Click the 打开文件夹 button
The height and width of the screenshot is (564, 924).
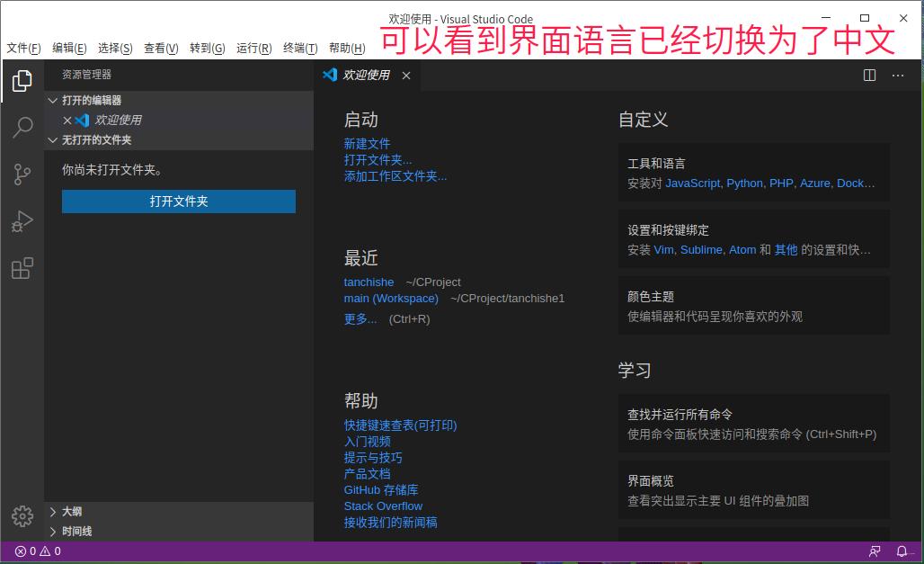(178, 201)
